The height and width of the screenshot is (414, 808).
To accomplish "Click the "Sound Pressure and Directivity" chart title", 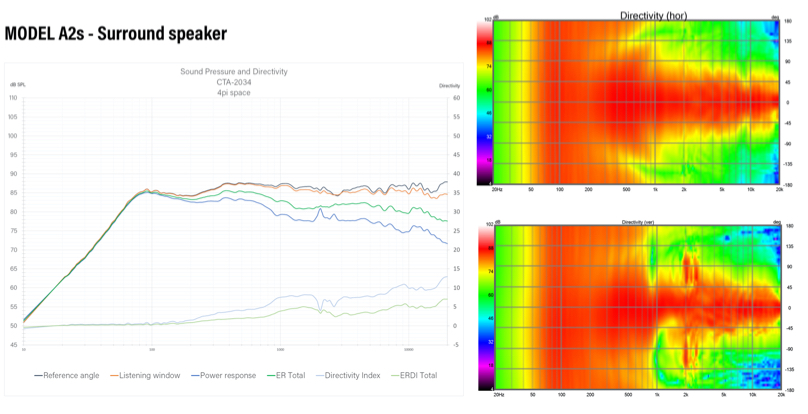I will point(234,72).
